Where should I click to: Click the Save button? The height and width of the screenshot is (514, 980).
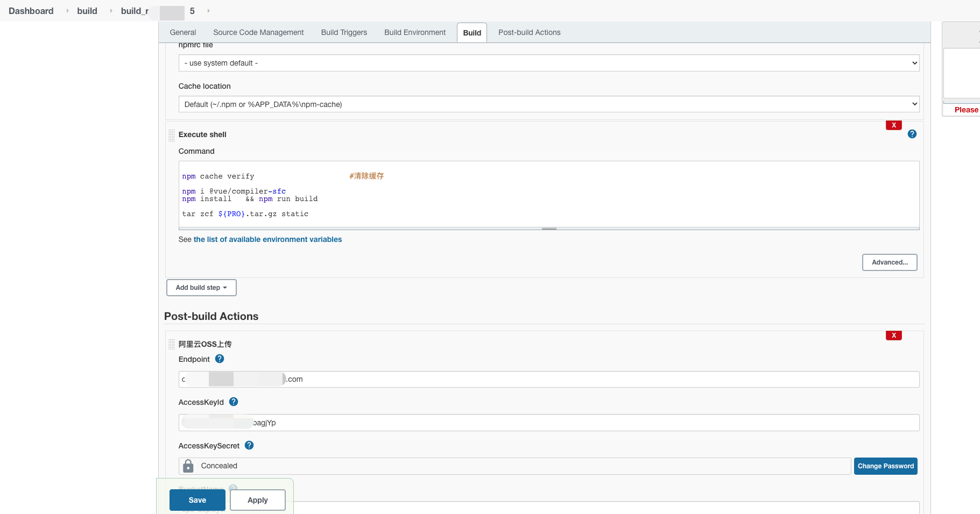[x=197, y=500]
